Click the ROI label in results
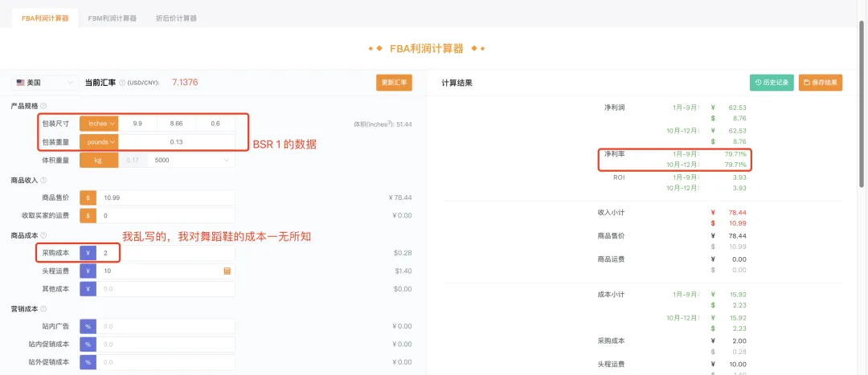 click(619, 177)
